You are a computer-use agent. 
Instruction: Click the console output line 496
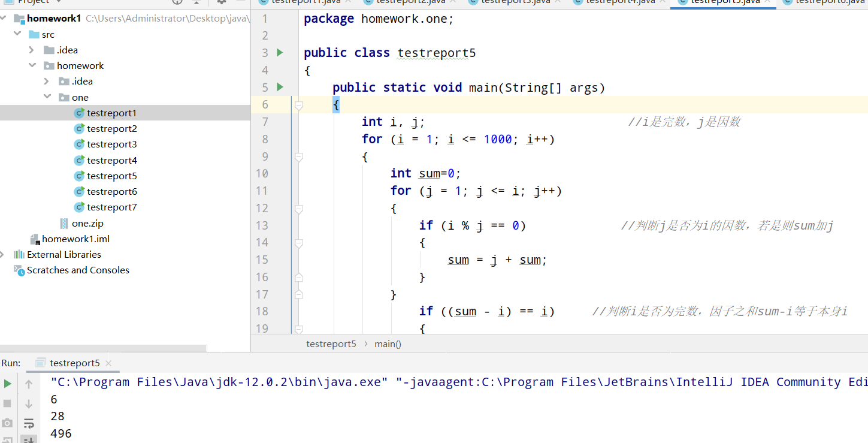61,433
